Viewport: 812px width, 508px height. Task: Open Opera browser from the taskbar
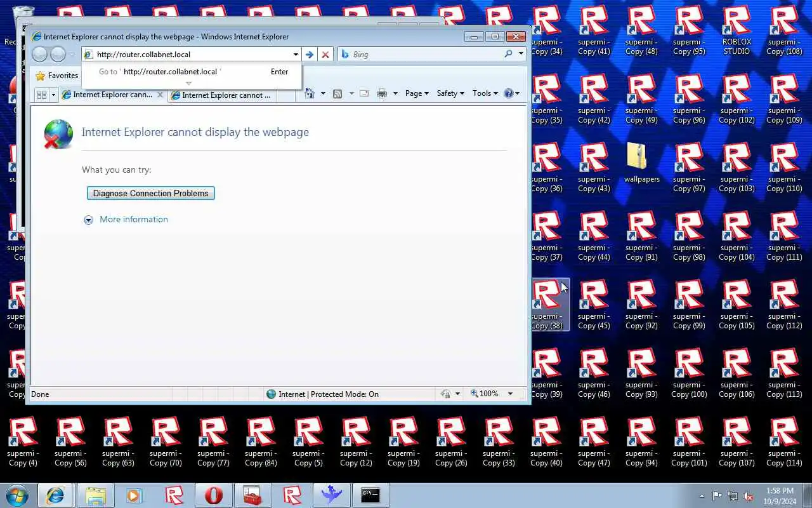pos(214,495)
